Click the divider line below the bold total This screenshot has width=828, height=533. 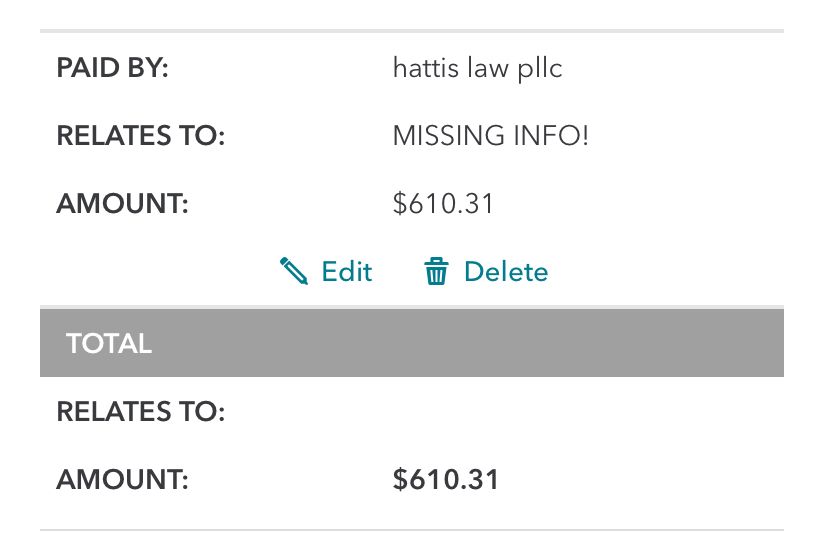click(412, 529)
